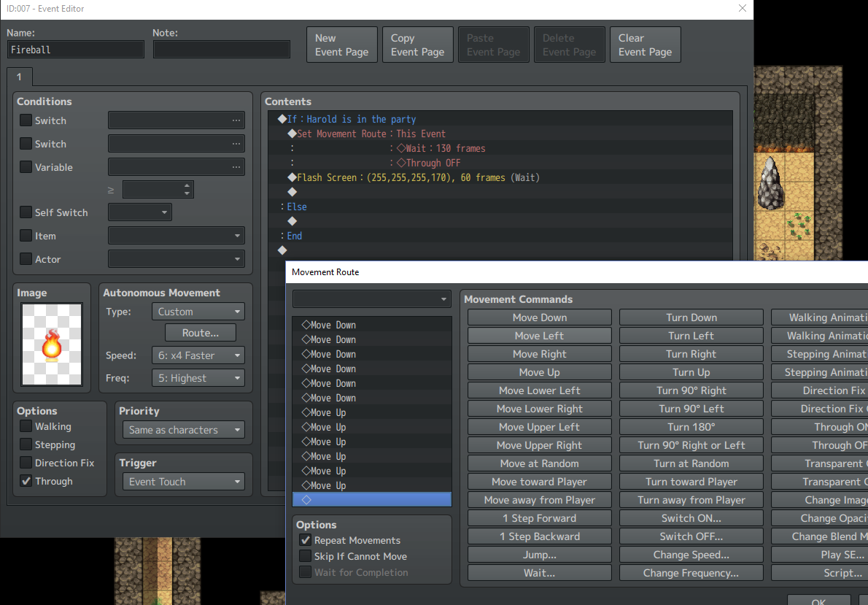Click the Change Frequency... button
Image resolution: width=868 pixels, height=605 pixels.
point(691,573)
